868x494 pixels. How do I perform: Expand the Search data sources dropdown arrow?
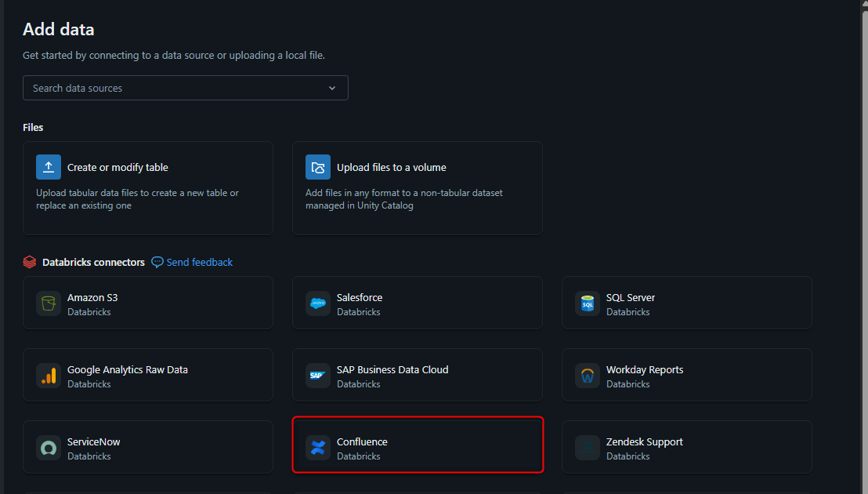click(332, 88)
